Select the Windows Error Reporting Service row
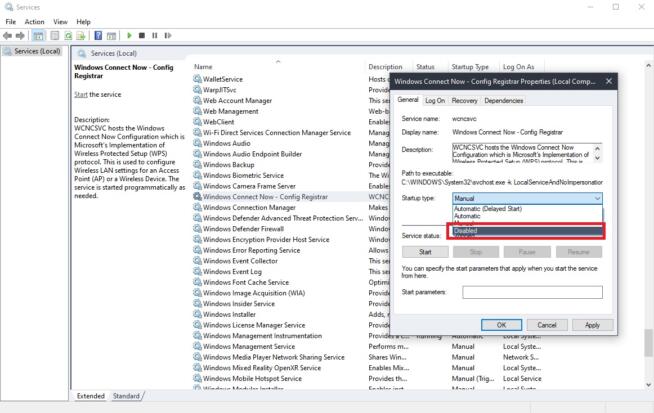Viewport: 654px width, 413px height. pos(251,250)
